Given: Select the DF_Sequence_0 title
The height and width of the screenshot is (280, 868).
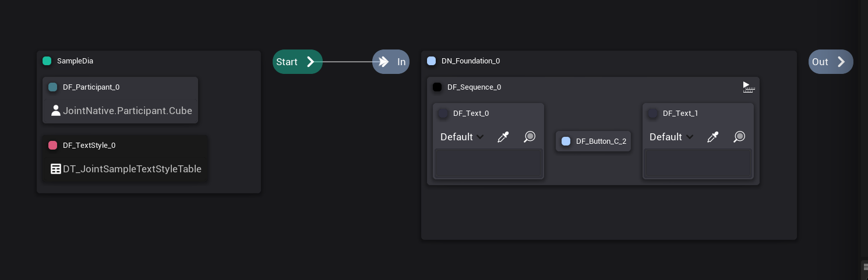Looking at the screenshot, I should click(474, 87).
